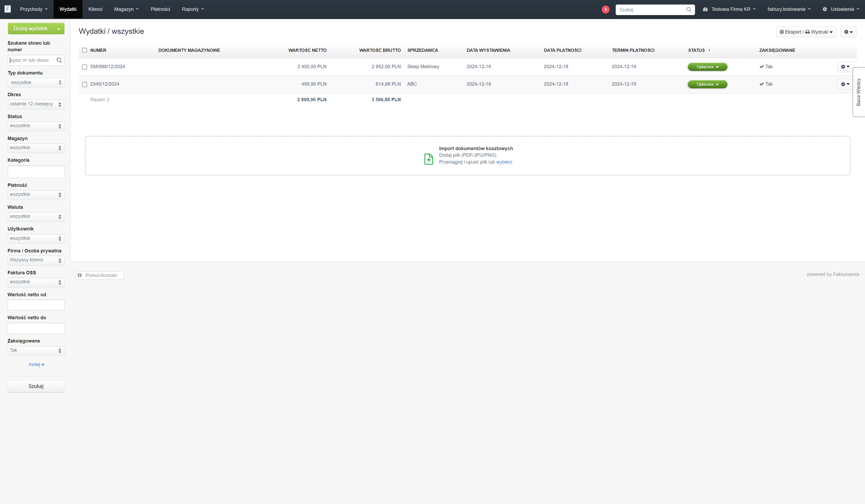Click the arrow next to Dodaj wydatek
Image resolution: width=865 pixels, height=504 pixels.
pos(59,29)
